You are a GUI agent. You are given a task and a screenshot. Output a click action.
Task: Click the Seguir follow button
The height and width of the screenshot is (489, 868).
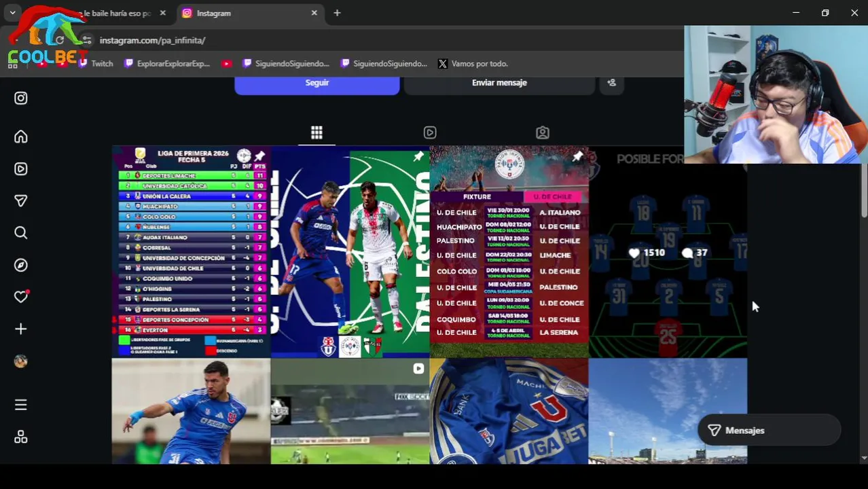(317, 83)
